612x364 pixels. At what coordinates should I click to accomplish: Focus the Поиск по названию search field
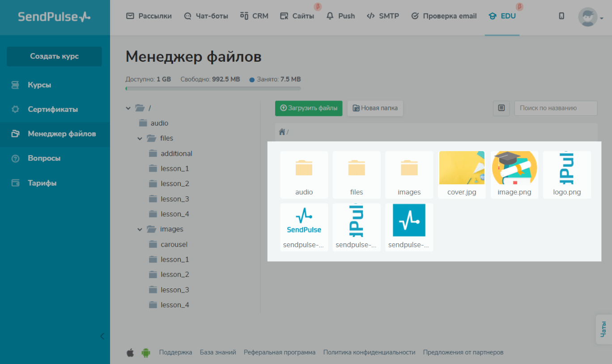pyautogui.click(x=556, y=108)
